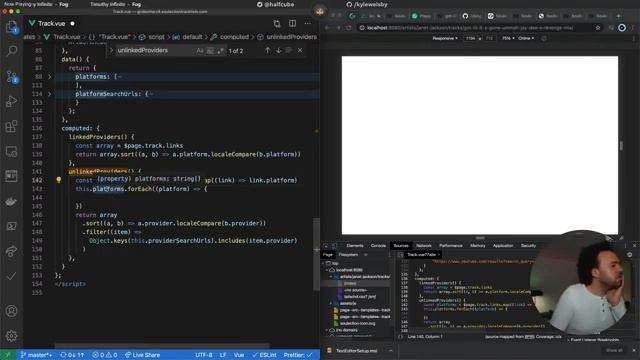The width and height of the screenshot is (640, 360).
Task: Toggle the device toolbar icon in DevTools
Action: 334,246
